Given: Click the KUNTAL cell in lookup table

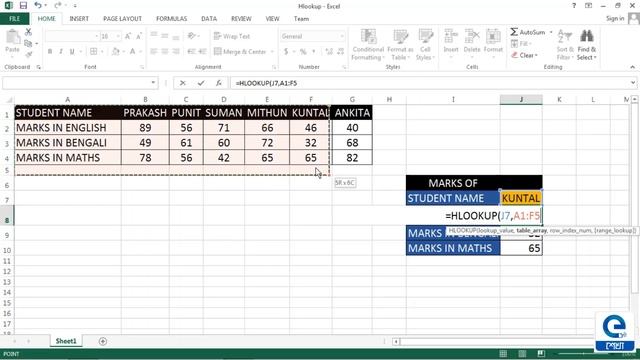Looking at the screenshot, I should pos(521,198).
